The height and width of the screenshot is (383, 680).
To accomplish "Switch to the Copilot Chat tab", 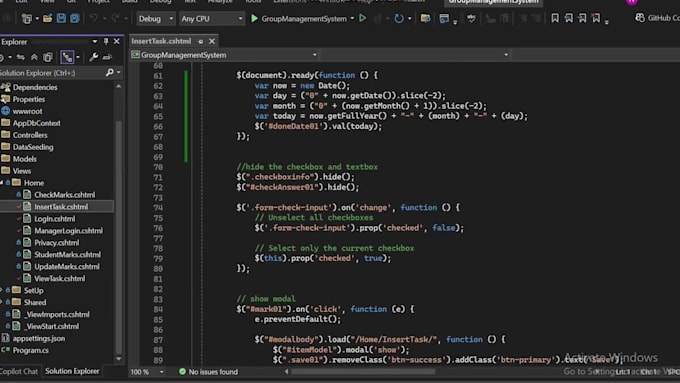I will point(19,371).
